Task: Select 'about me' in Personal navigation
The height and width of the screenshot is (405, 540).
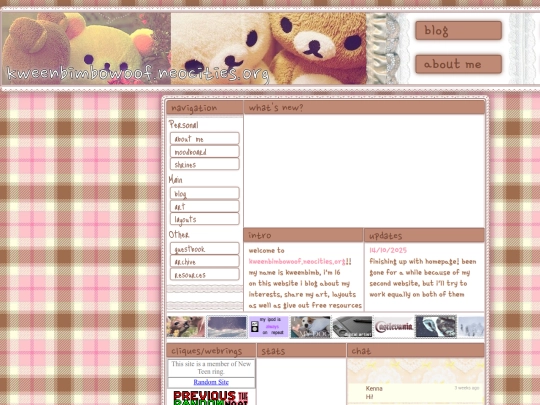Action: click(x=205, y=138)
